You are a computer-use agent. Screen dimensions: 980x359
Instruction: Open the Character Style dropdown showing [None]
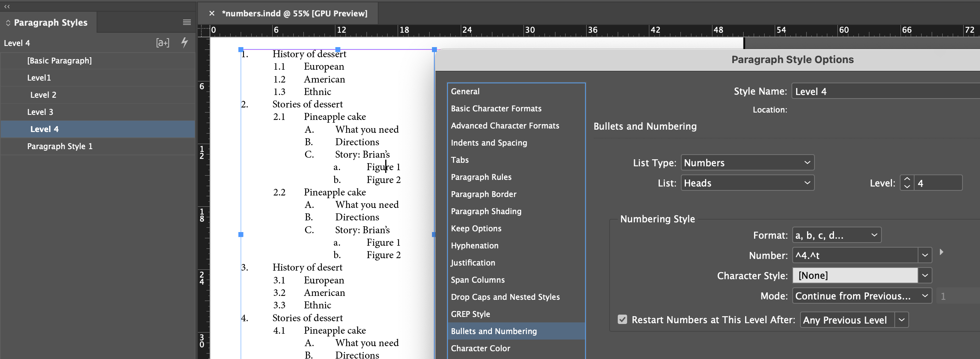click(x=861, y=275)
